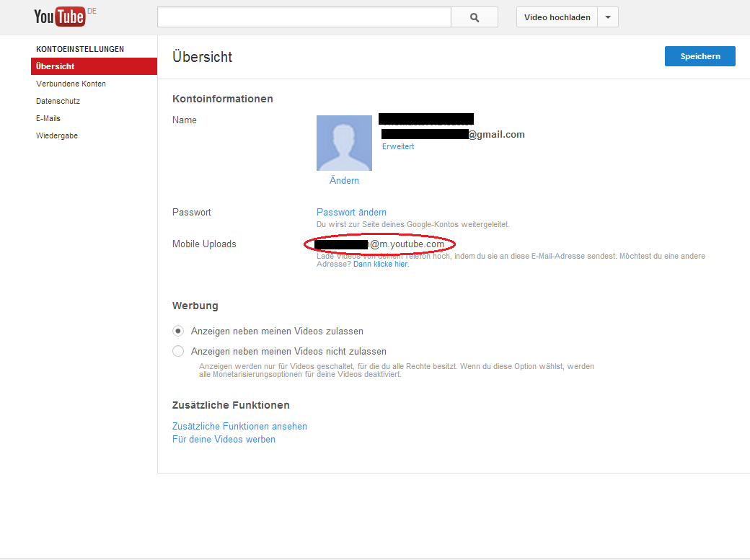Open Verbundene Konten settings
The width and height of the screenshot is (750, 560).
click(x=71, y=84)
